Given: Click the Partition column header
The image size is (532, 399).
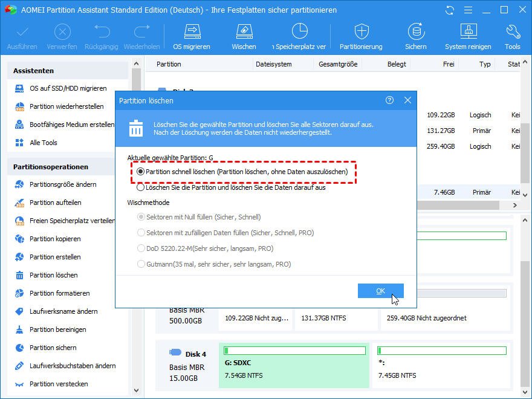Looking at the screenshot, I should [x=169, y=64].
